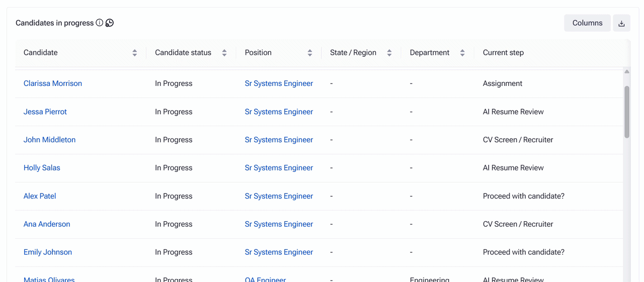Click AI Resume Review in Jessa Pierrot row
644x282 pixels.
513,112
